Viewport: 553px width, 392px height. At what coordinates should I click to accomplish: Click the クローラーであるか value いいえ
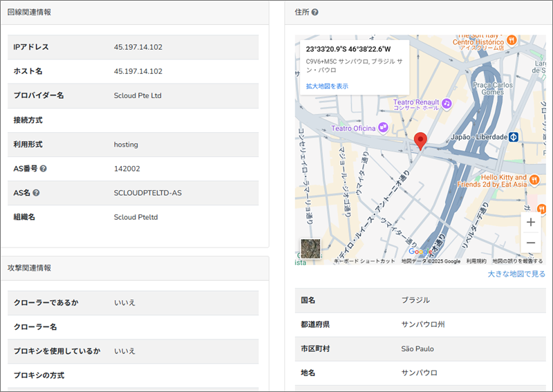124,302
